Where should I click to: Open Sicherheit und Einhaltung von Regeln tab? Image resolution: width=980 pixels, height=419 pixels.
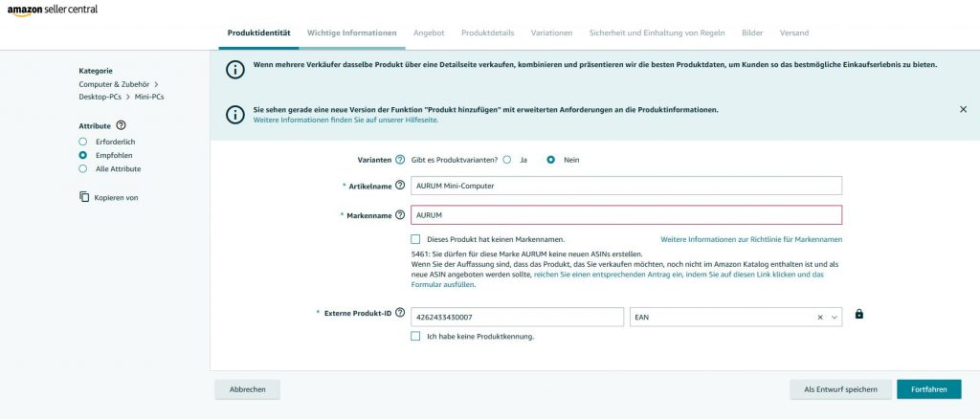[657, 33]
